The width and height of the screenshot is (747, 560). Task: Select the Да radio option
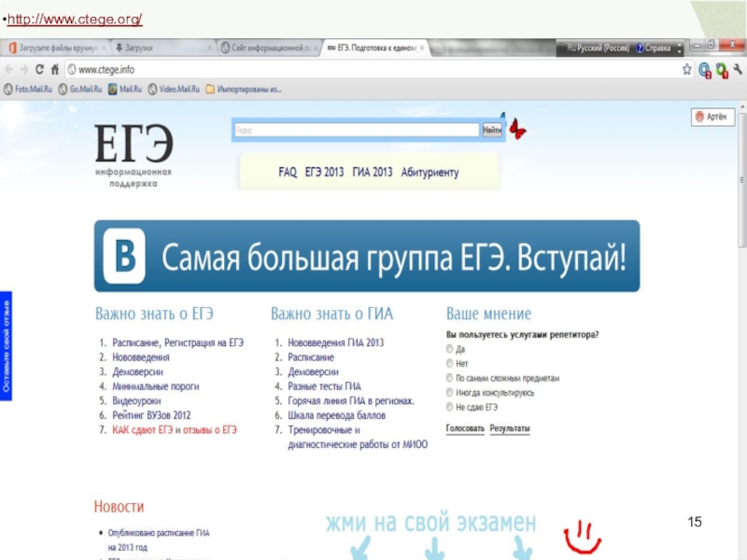449,348
